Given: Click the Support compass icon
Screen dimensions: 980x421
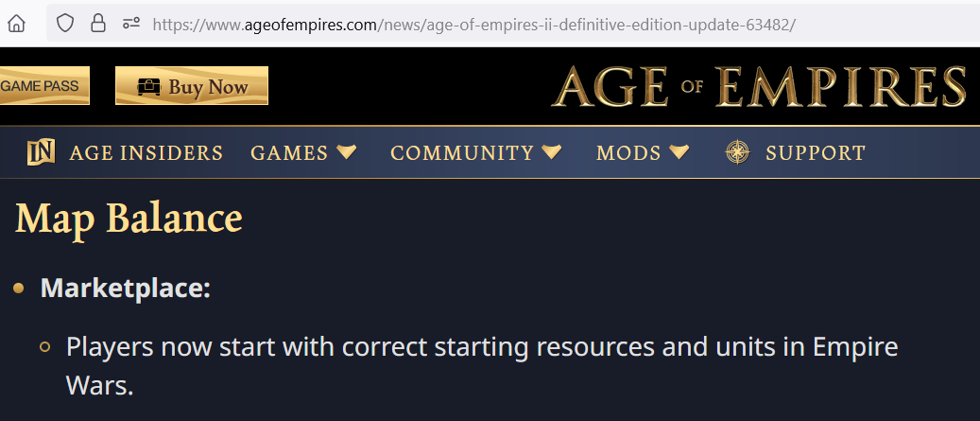Looking at the screenshot, I should click(737, 152).
